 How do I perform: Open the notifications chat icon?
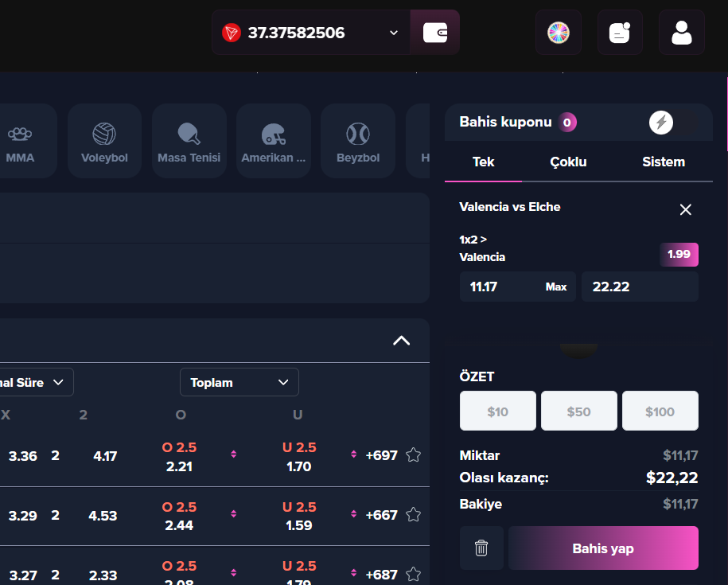click(x=620, y=33)
